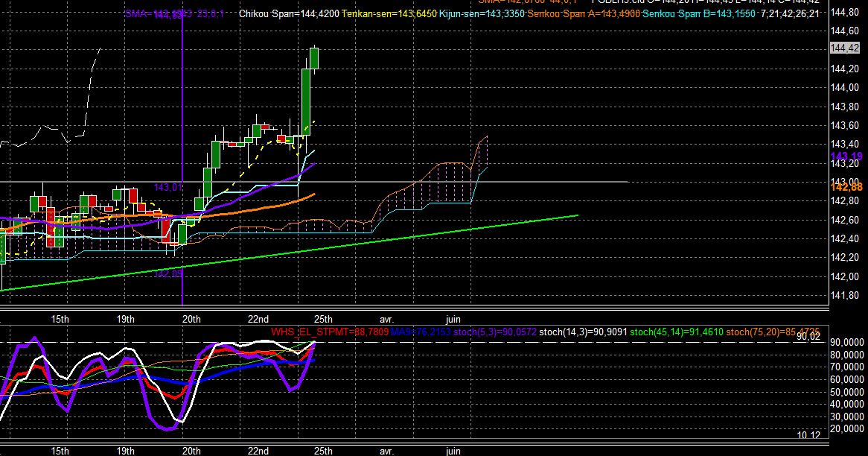The image size is (868, 456).
Task: Click juin on the price chart date axis
Action: (453, 320)
